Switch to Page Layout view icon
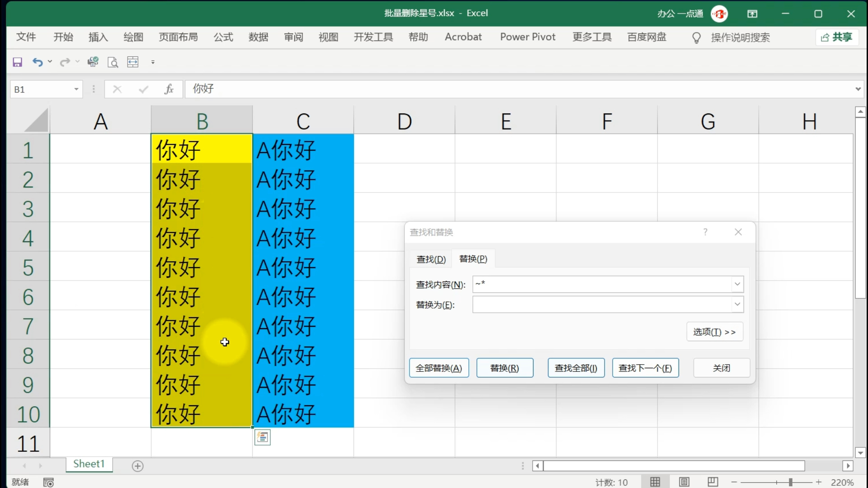 [x=684, y=482]
